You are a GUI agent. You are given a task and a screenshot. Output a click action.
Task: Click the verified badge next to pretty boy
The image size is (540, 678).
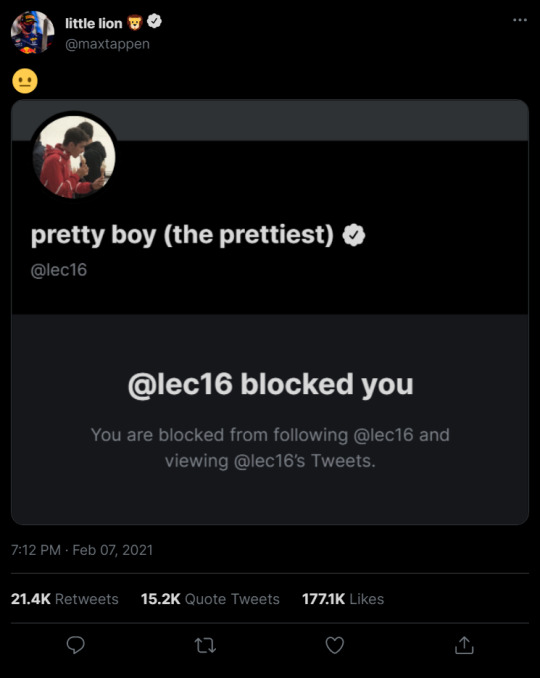click(354, 235)
